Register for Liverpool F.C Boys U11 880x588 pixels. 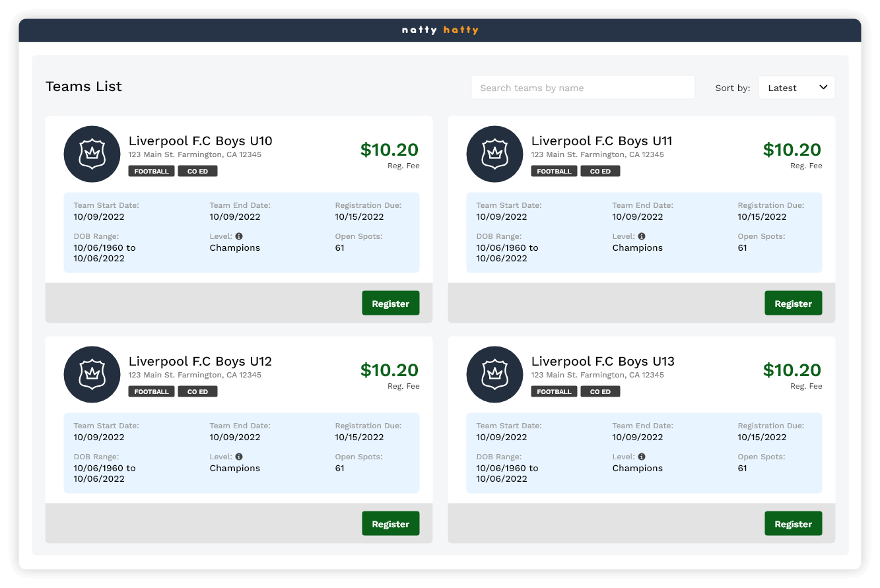(793, 303)
